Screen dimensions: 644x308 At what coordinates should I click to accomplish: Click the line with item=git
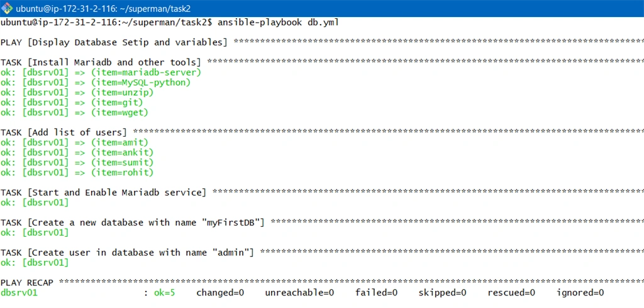coord(72,103)
